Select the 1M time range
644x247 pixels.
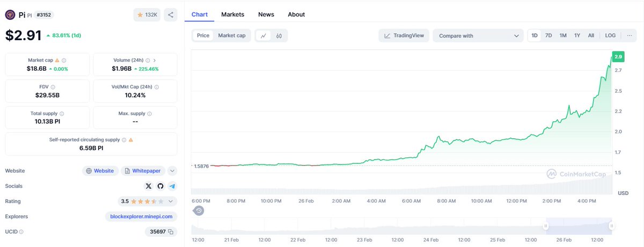(563, 35)
